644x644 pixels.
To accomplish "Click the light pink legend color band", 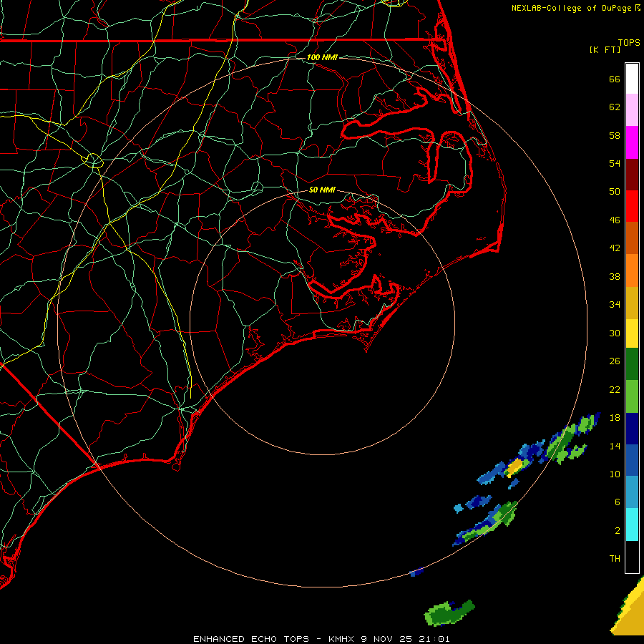I will tap(632, 109).
